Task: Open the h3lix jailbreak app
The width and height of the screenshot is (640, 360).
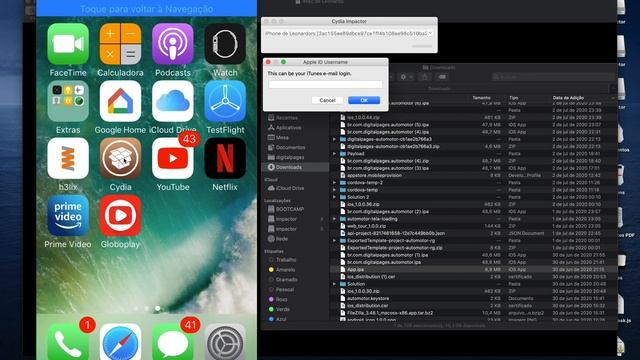Action: [x=68, y=158]
